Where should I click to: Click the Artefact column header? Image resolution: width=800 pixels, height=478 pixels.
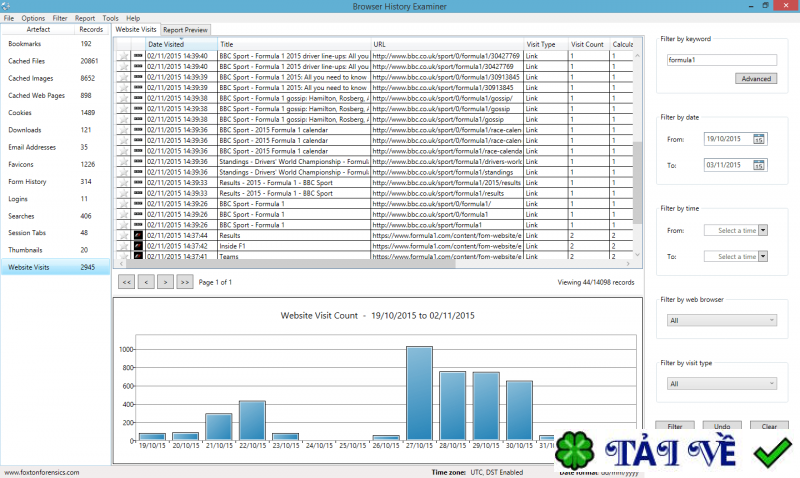tap(38, 29)
